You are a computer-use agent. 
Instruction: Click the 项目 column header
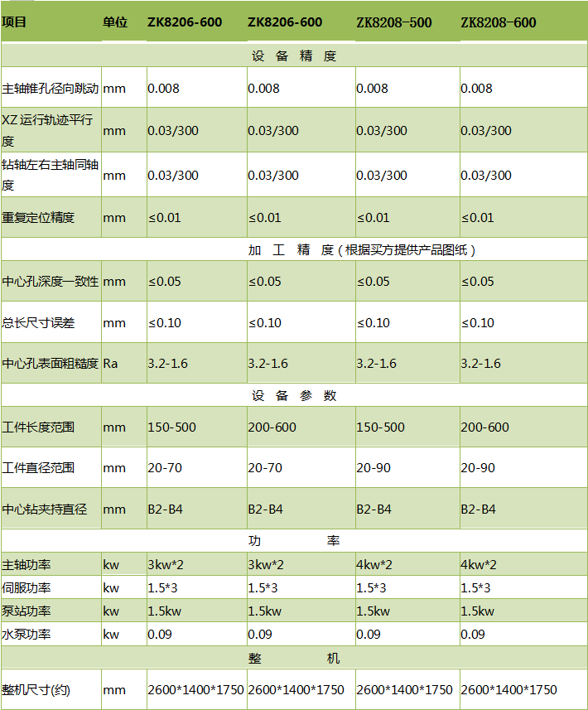15,22
